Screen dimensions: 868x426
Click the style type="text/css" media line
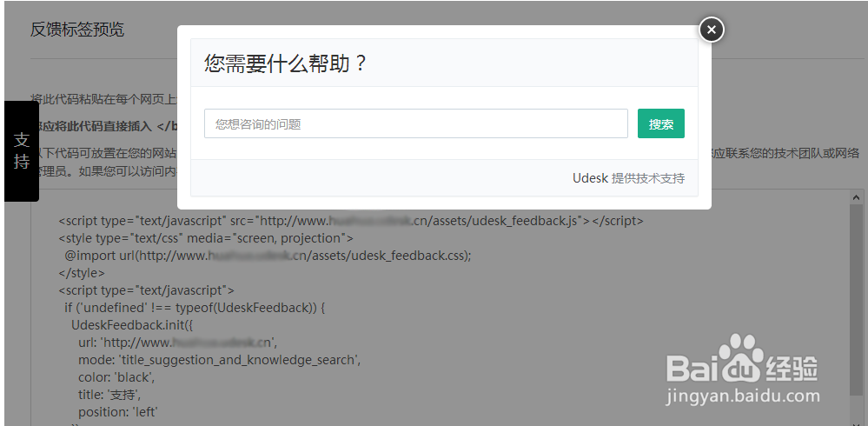[206, 238]
